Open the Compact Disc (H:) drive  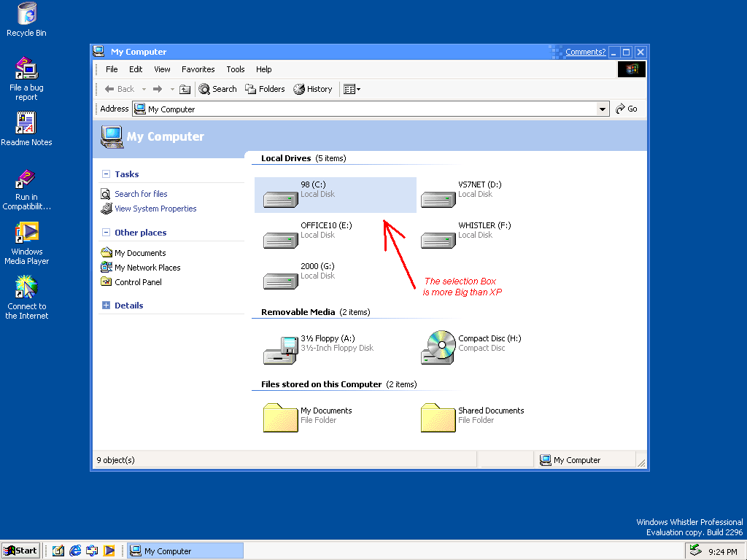[x=438, y=348]
